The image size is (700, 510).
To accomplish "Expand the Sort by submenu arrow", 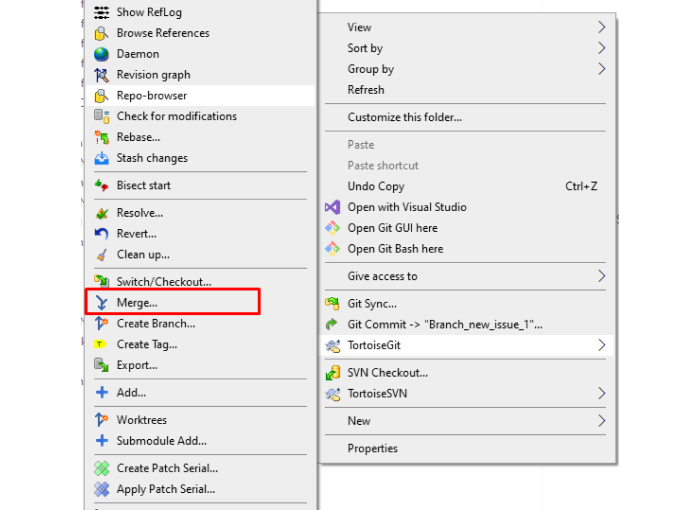I will click(601, 48).
